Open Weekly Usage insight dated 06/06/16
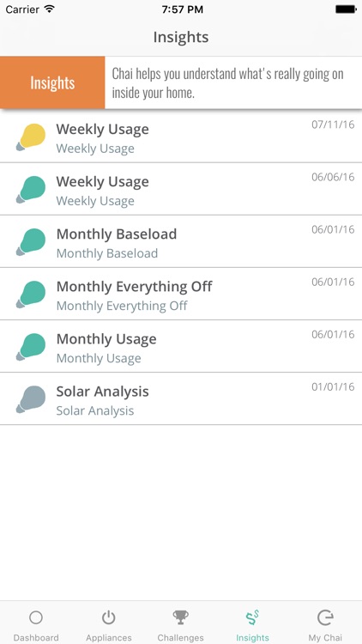The width and height of the screenshot is (362, 644). point(181,189)
